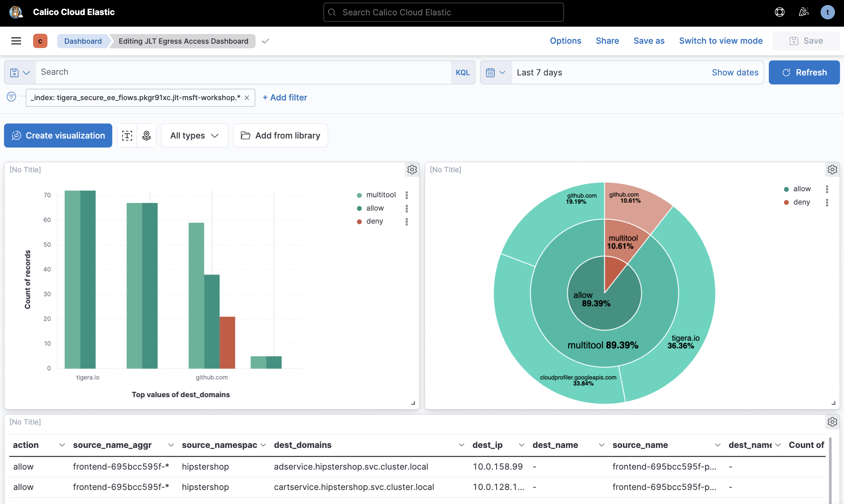Open the news feed celebration icon

[x=804, y=12]
